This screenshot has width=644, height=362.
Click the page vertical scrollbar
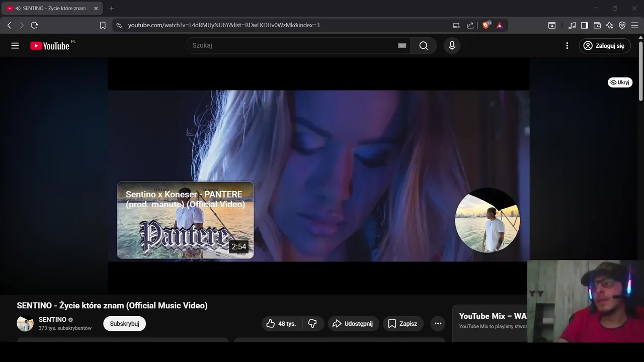(640, 70)
